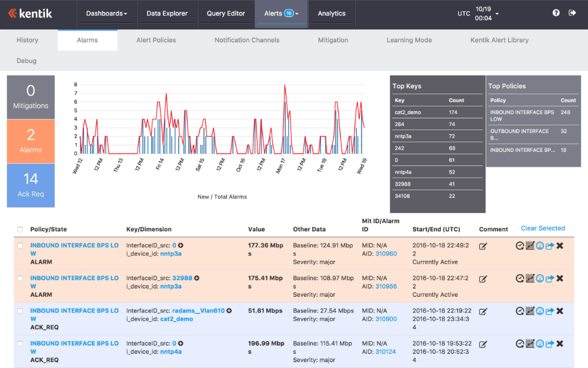
Task: Switch to the History tab
Action: coord(28,40)
